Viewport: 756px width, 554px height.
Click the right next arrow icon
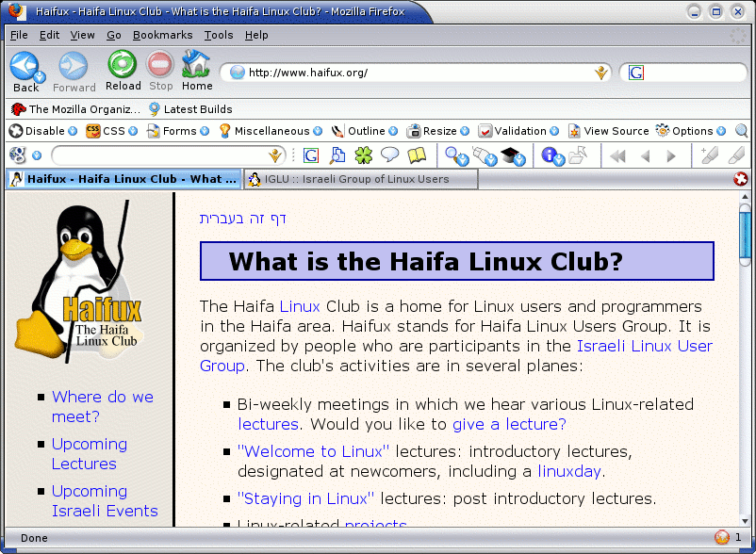(x=670, y=156)
